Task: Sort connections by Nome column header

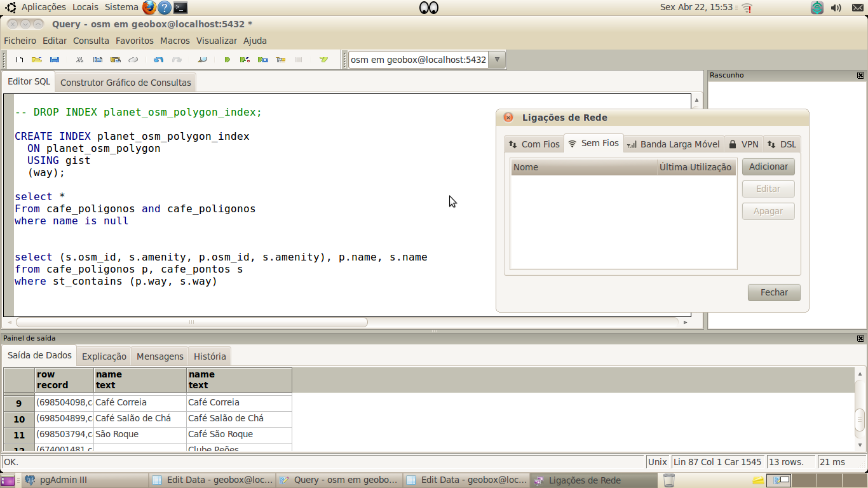Action: [584, 167]
